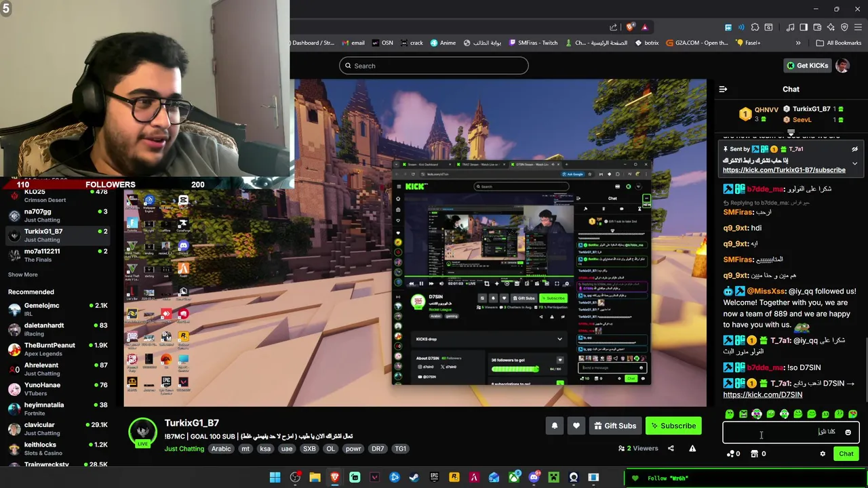The image size is (868, 488).
Task: Click Show More in followed channels
Action: pyautogui.click(x=22, y=274)
